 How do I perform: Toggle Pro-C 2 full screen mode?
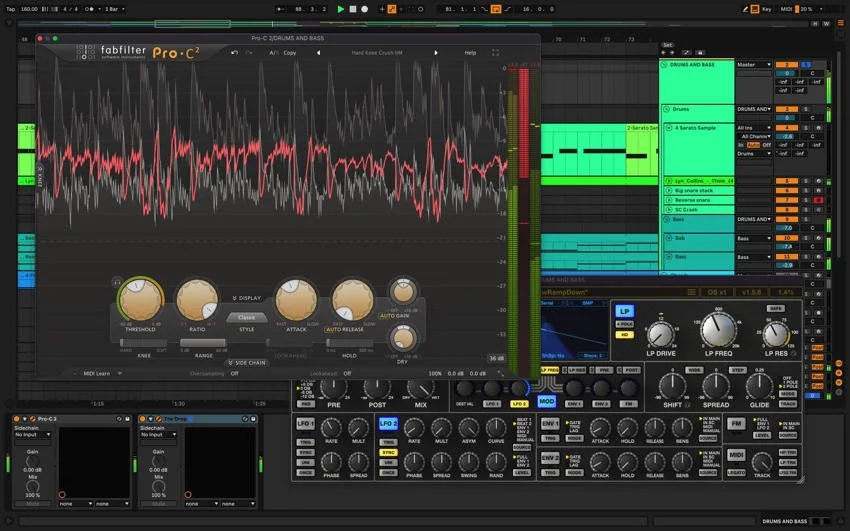[x=495, y=53]
